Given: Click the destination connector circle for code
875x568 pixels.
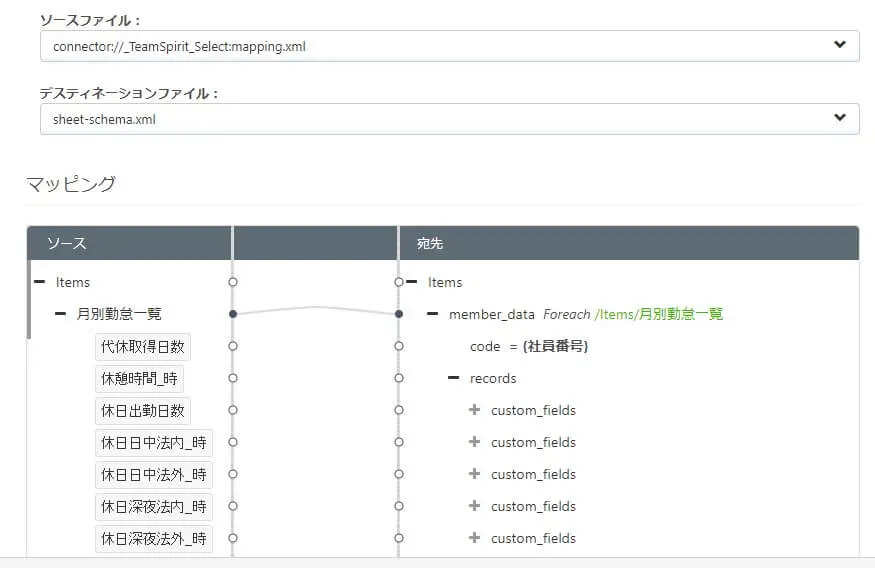Looking at the screenshot, I should point(398,346).
